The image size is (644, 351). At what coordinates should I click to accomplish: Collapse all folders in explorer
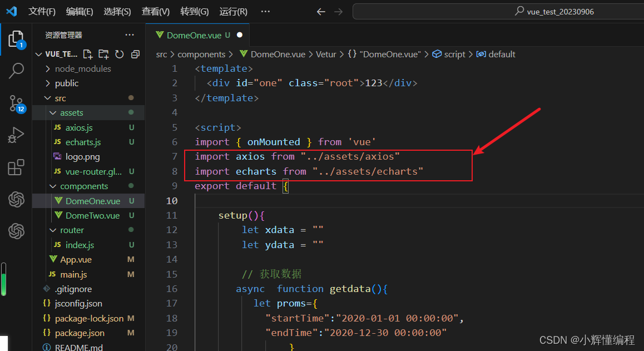tap(135, 55)
